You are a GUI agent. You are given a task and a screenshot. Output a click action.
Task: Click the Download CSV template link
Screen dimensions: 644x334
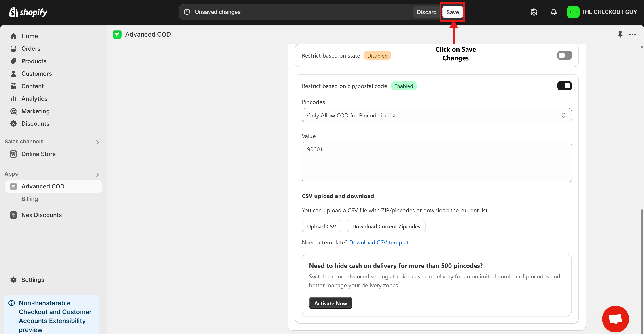click(380, 242)
